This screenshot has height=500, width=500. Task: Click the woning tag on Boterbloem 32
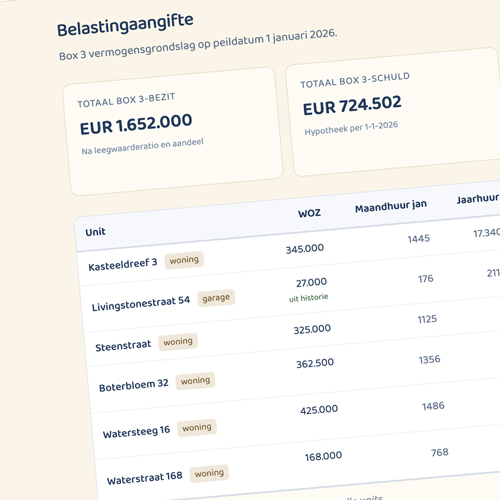point(195,381)
